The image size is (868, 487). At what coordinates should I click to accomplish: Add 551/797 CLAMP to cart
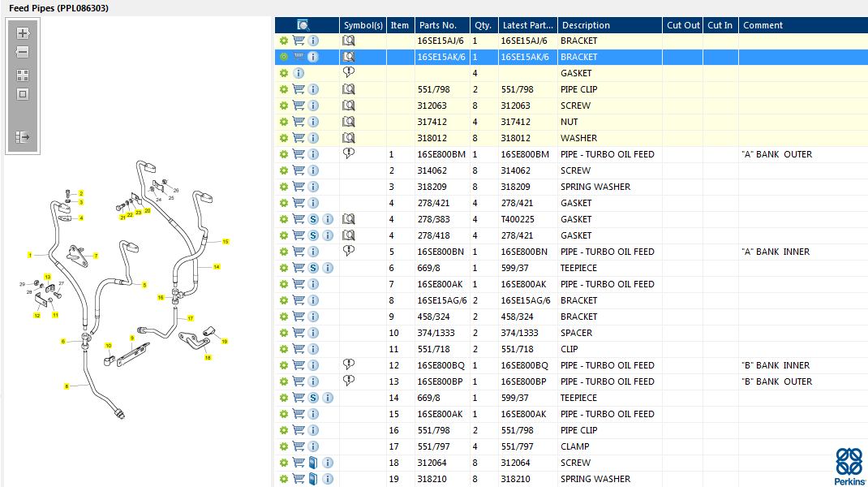coord(299,446)
